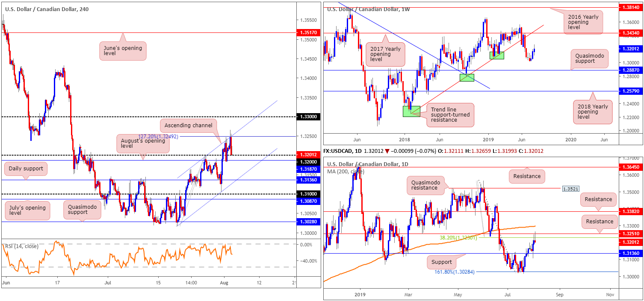
Task: Click the 1.33820 daily price label
Action: coord(631,211)
